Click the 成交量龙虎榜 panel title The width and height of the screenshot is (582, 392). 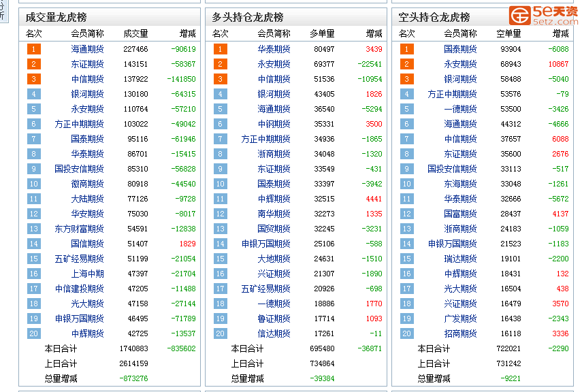(56, 17)
